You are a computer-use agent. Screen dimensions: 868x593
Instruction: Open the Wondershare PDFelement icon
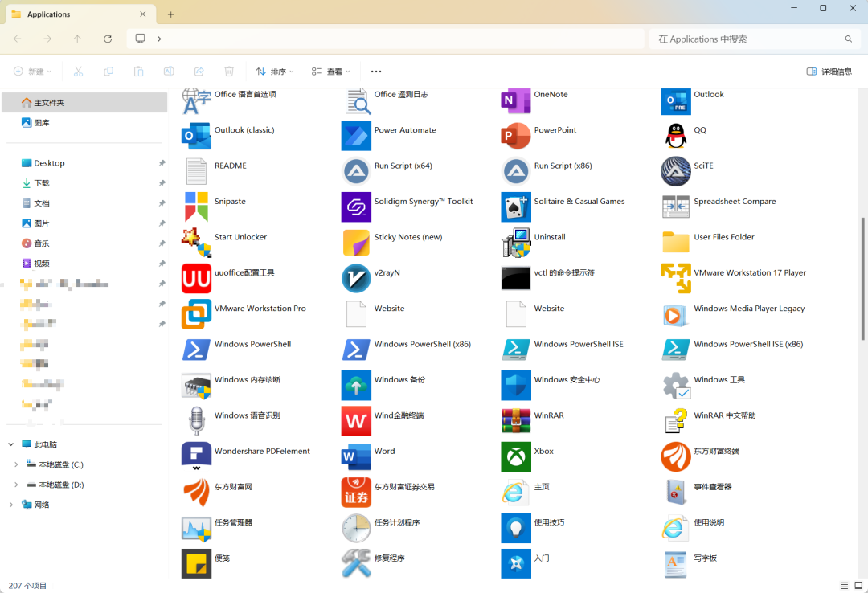click(x=196, y=456)
